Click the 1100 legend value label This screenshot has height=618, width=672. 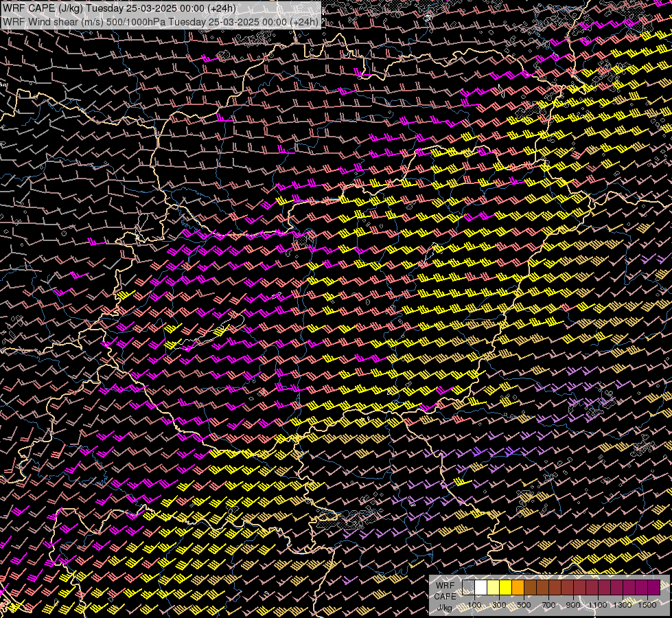coord(597,605)
